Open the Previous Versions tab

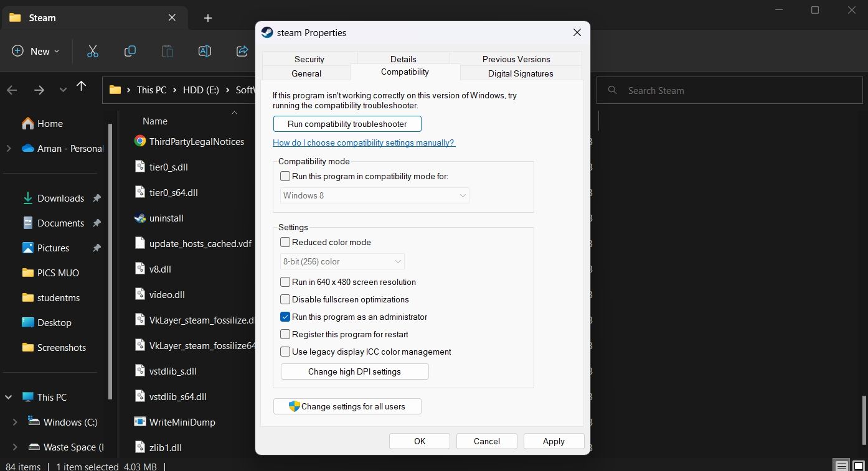click(x=516, y=58)
